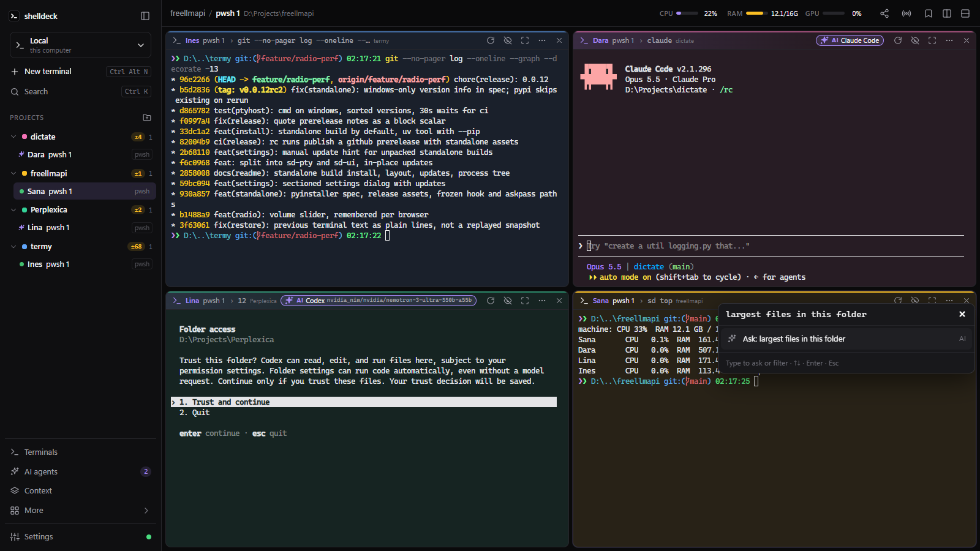This screenshot has width=980, height=551.
Task: Maximize the Lina Codex pane
Action: 525,301
